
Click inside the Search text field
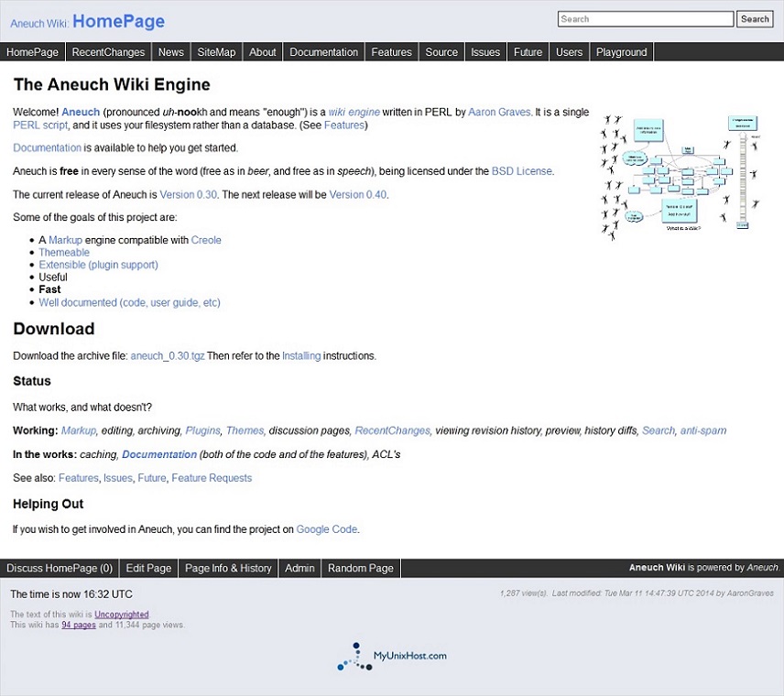click(645, 19)
